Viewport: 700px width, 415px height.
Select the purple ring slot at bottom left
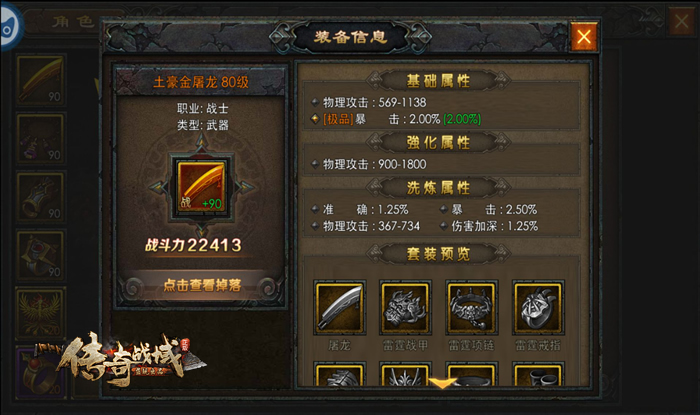coord(41,373)
